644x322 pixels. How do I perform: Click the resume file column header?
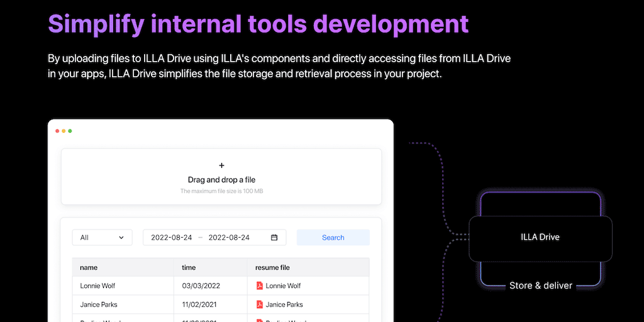308,267
